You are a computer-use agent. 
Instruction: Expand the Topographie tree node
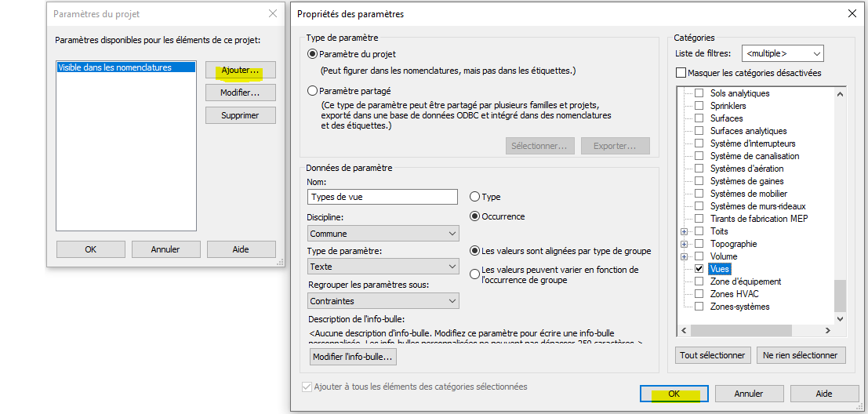[685, 244]
